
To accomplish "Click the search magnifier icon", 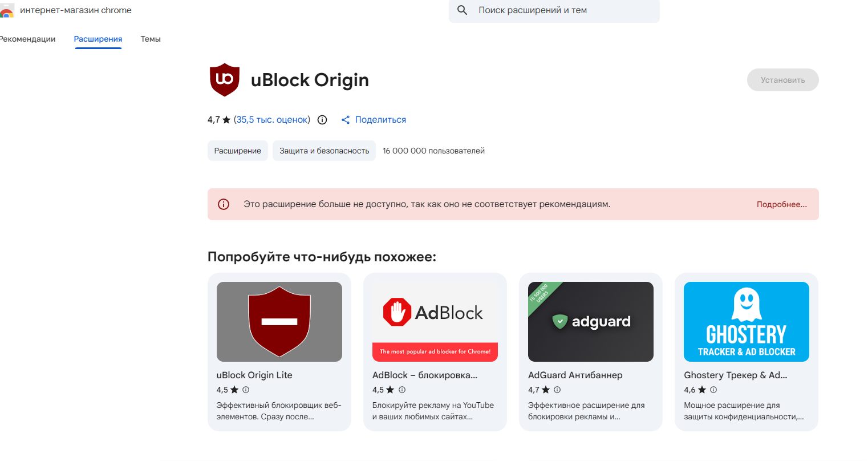I will tap(463, 10).
